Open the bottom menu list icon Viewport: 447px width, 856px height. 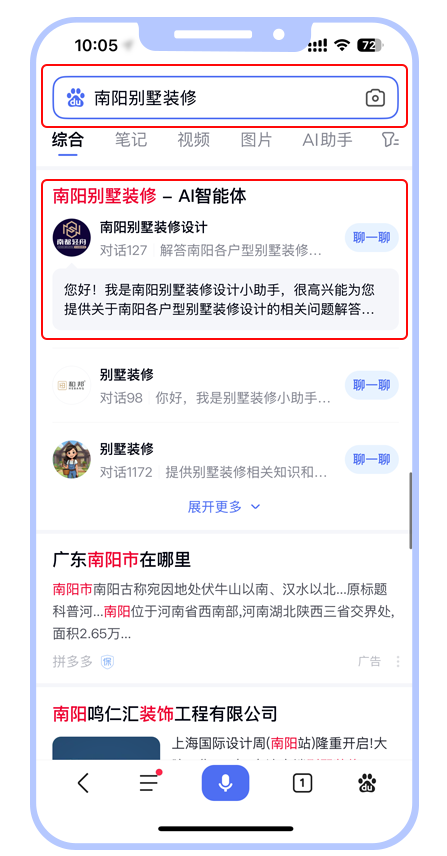[150, 782]
